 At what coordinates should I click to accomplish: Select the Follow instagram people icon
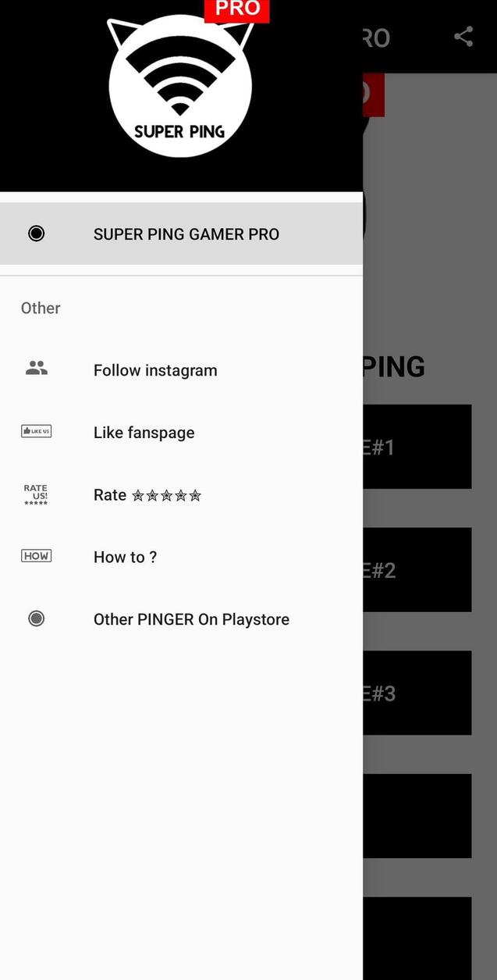point(36,367)
